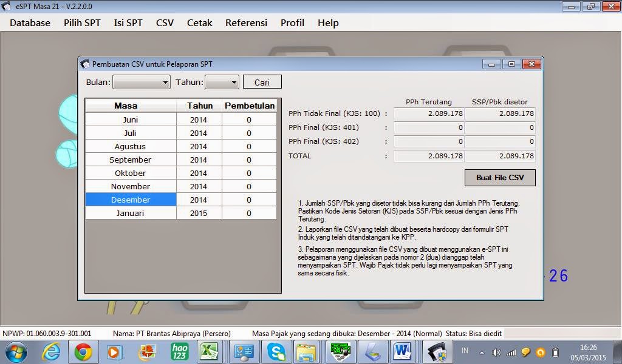Open the Bulan dropdown
This screenshot has width=622, height=364.
[141, 81]
